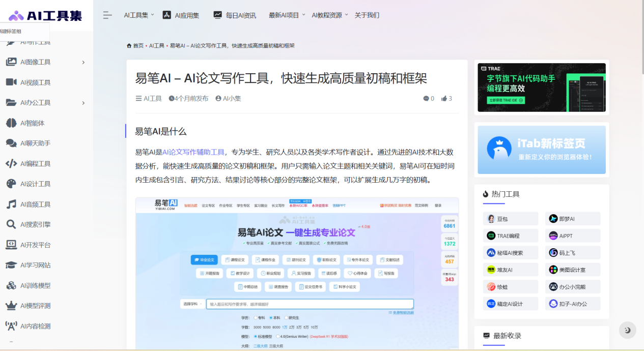Open the AI开发平台 laptop icon
The image size is (644, 351).
click(x=11, y=245)
